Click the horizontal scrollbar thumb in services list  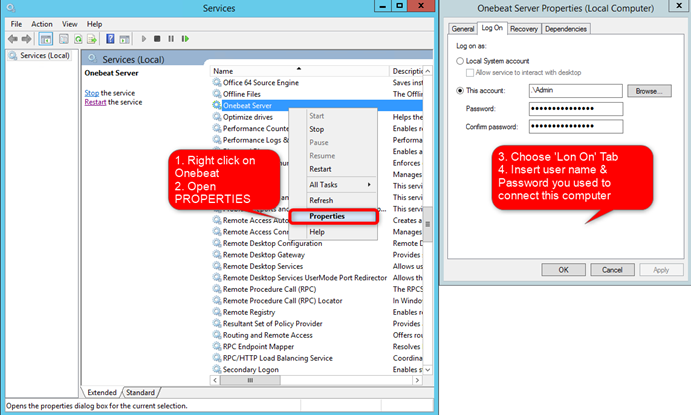(x=250, y=380)
